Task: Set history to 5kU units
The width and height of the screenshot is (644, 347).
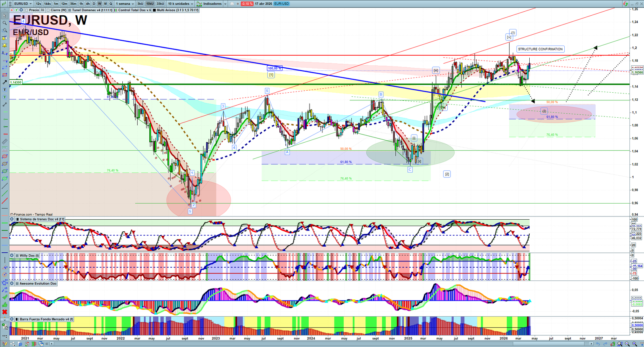Action: click(x=140, y=4)
